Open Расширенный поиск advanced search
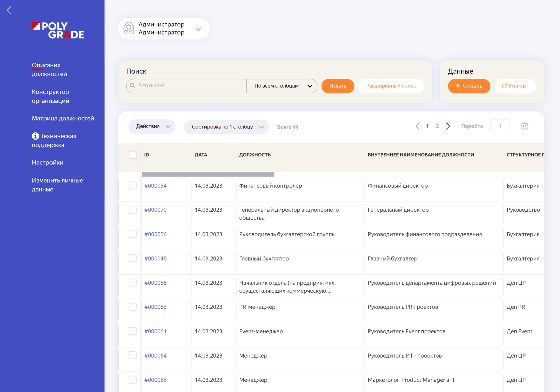560x392 pixels. point(391,86)
